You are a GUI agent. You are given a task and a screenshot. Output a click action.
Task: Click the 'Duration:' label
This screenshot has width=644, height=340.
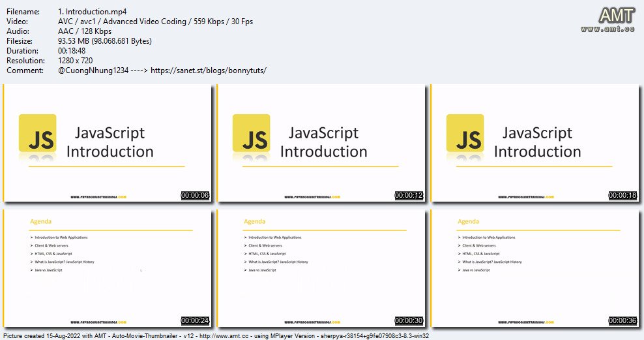22,51
